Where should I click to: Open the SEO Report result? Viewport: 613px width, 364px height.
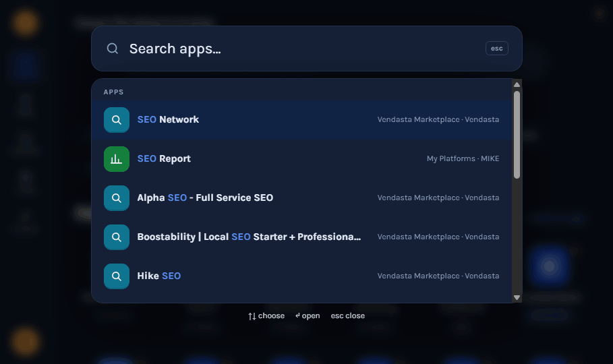point(301,158)
